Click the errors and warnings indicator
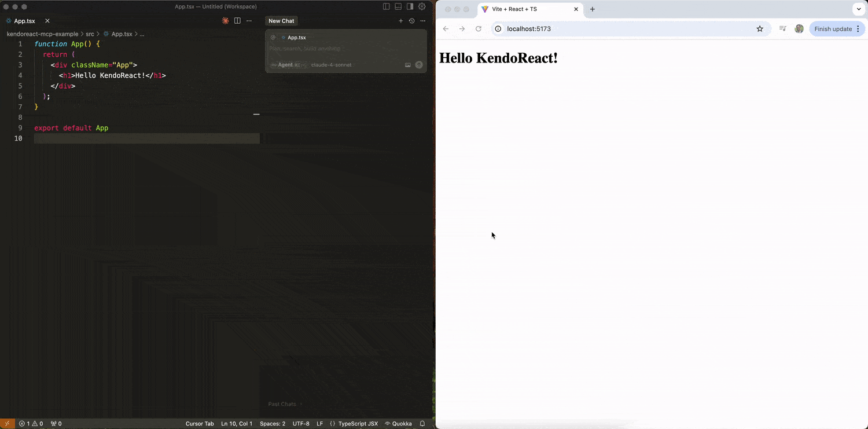This screenshot has width=868, height=429. 30,423
